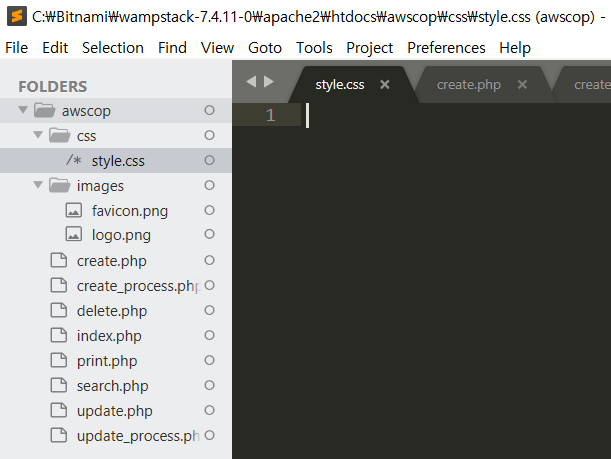Screen dimensions: 611x459
Task: Click the file icon beside index.php
Action: tap(59, 335)
